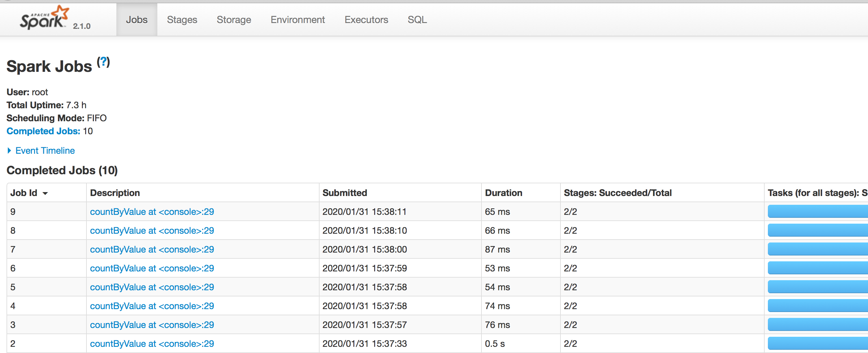Click the Event Timeline triangle arrow
868x353 pixels.
(9, 150)
